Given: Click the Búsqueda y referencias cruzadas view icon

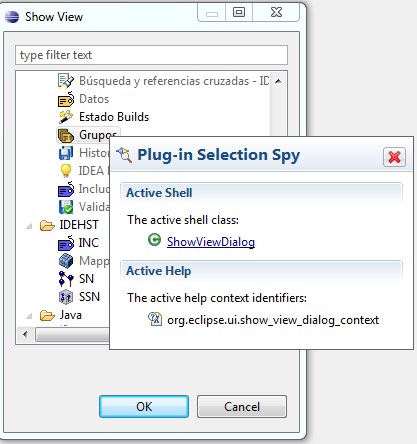Looking at the screenshot, I should [66, 81].
